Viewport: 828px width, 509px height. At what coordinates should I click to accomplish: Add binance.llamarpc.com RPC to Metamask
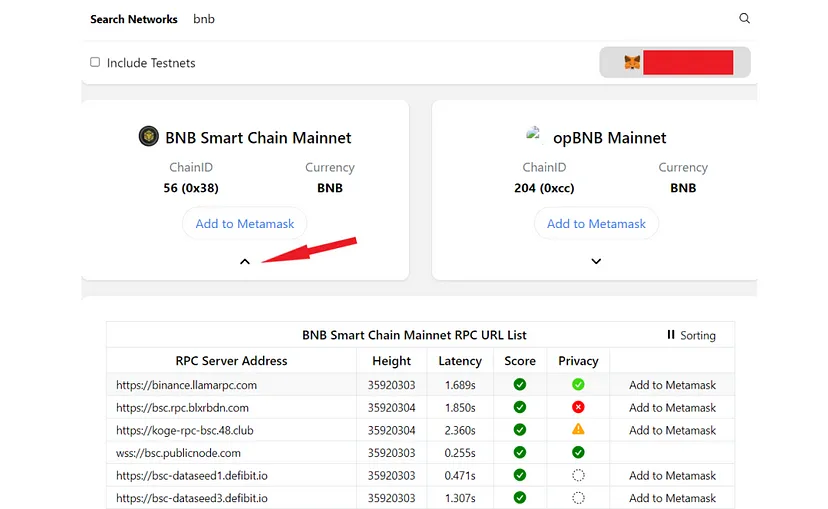tap(672, 385)
